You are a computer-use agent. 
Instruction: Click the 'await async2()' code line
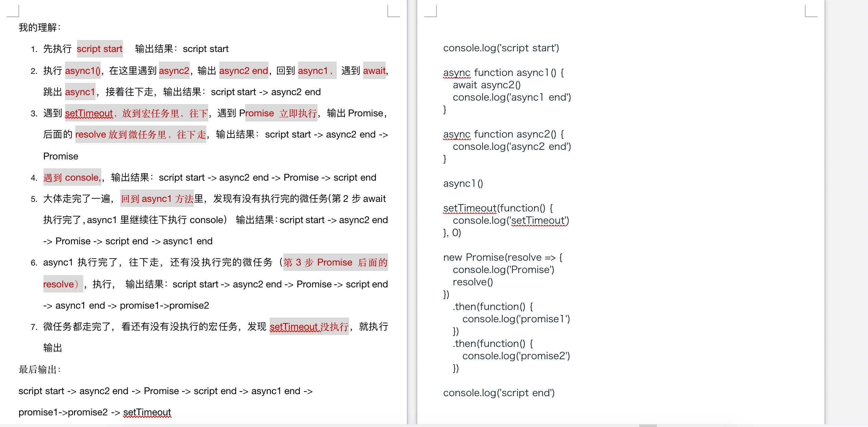pyautogui.click(x=486, y=85)
